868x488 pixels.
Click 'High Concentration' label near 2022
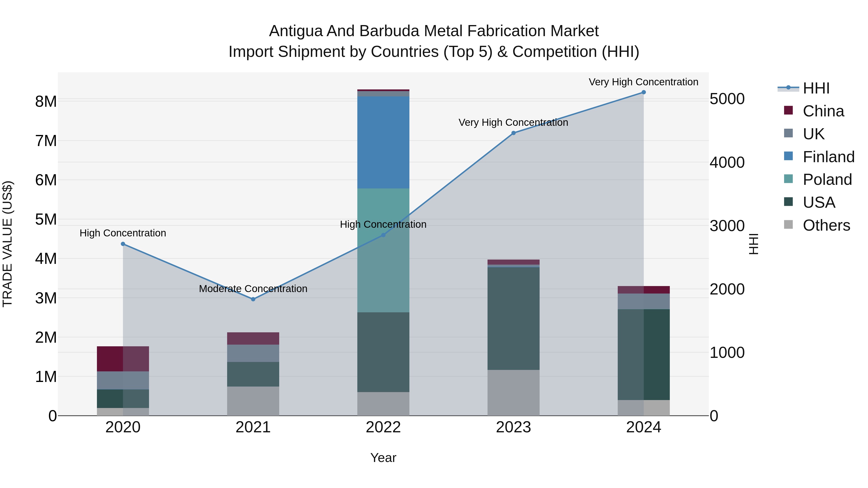click(x=383, y=224)
